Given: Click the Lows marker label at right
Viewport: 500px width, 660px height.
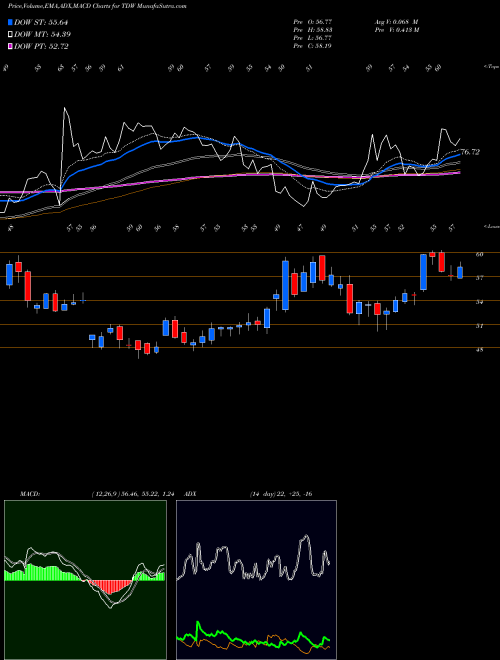Looking at the screenshot, I should [492, 226].
